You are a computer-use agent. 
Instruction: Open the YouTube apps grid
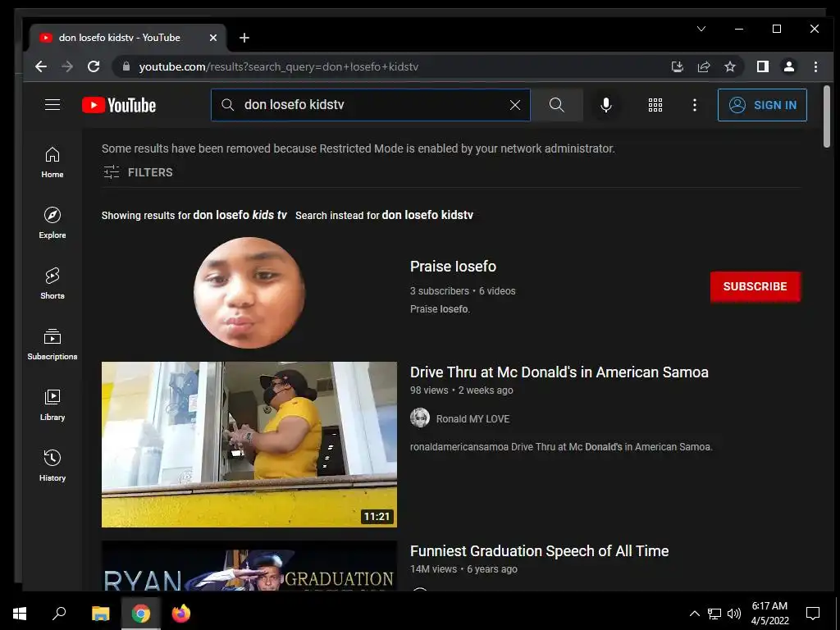[x=655, y=105]
